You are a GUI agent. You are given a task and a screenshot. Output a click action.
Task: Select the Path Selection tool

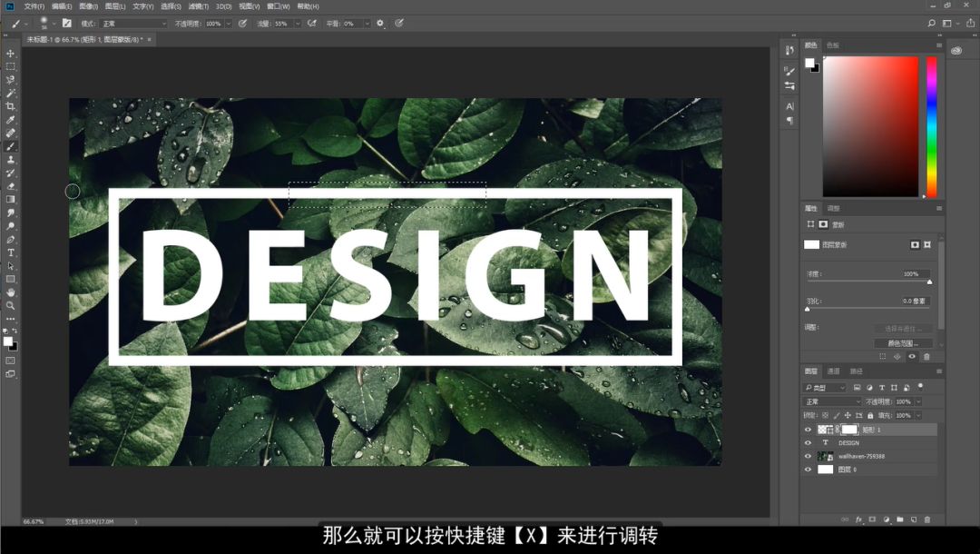[x=11, y=266]
